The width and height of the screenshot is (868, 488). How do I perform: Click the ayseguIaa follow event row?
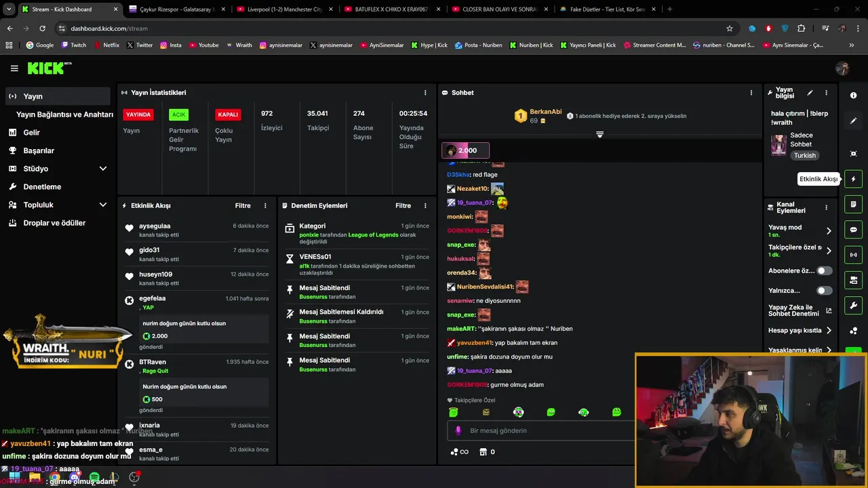click(x=197, y=230)
